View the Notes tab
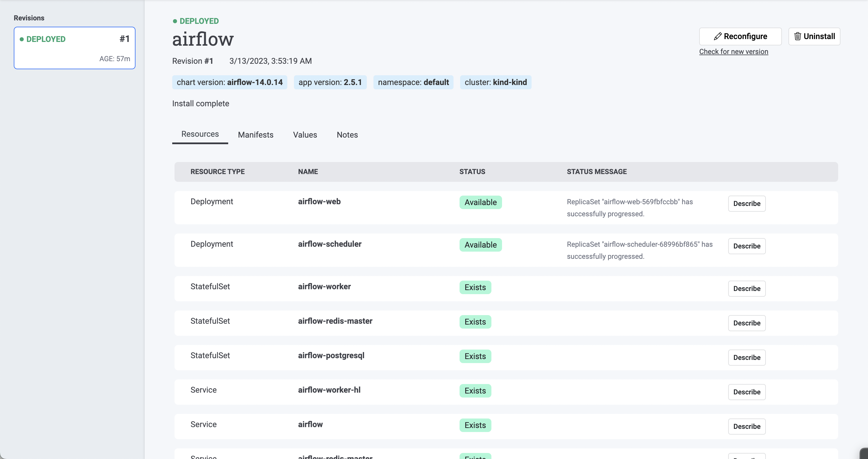The image size is (868, 459). pyautogui.click(x=347, y=134)
